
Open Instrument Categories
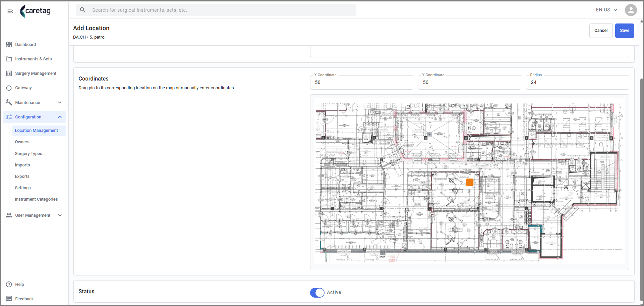(36, 199)
